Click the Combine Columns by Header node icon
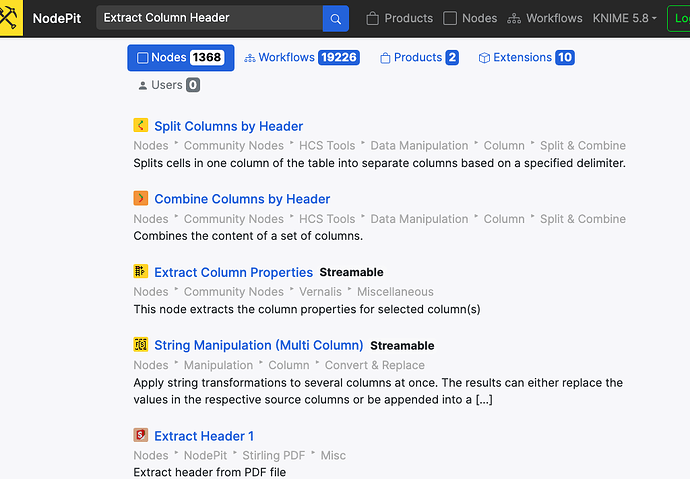690x479 pixels. [141, 198]
